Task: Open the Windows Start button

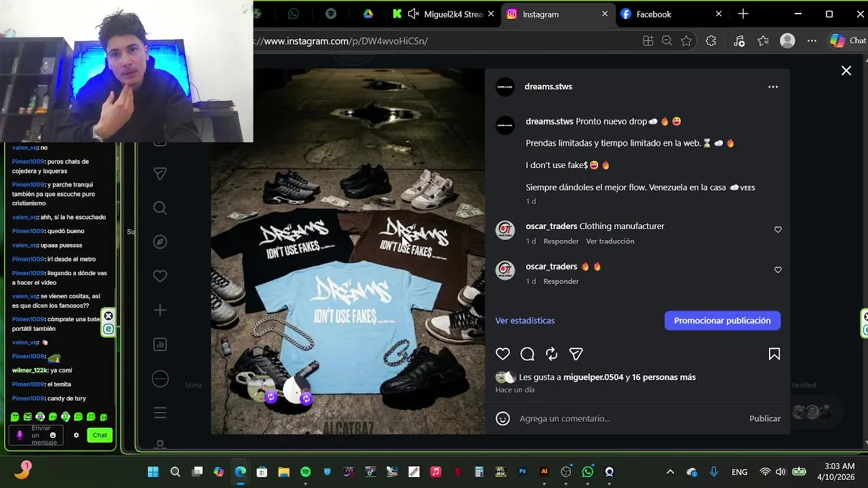Action: tap(153, 472)
